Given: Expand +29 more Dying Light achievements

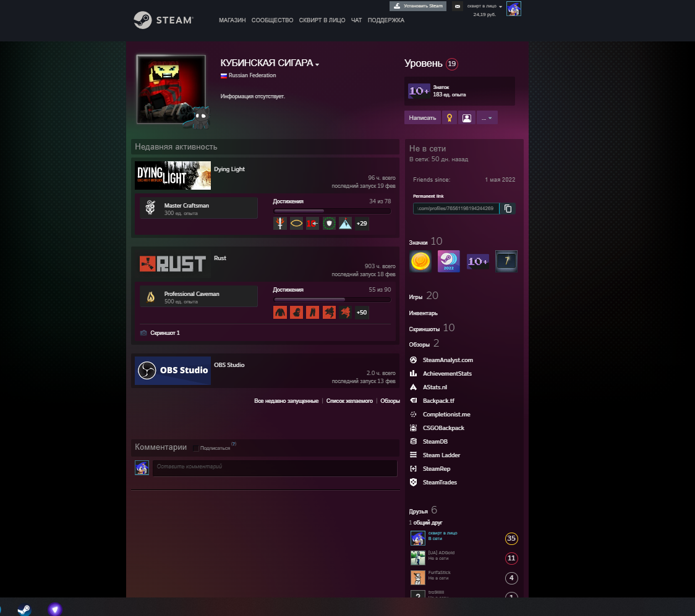Looking at the screenshot, I should (x=362, y=224).
